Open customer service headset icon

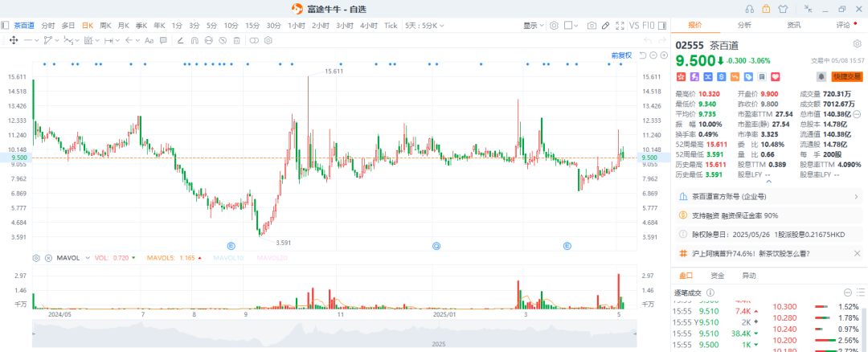[x=750, y=9]
